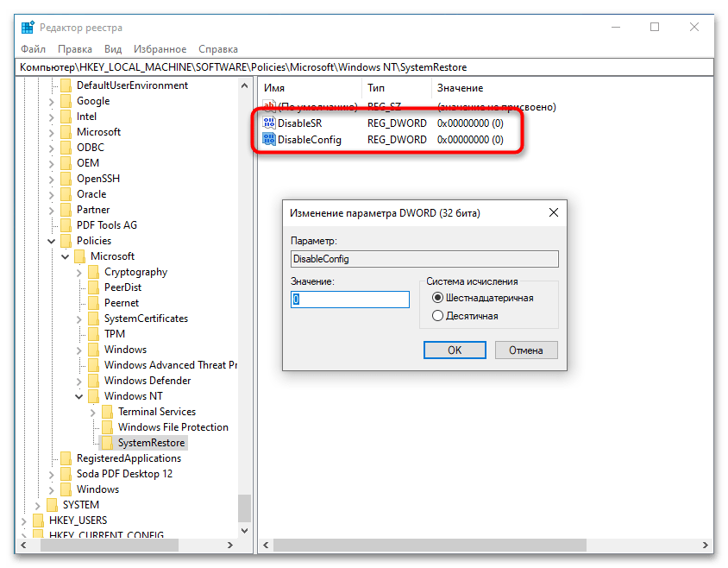
Task: Click the default string value icon
Action: pyautogui.click(x=269, y=106)
